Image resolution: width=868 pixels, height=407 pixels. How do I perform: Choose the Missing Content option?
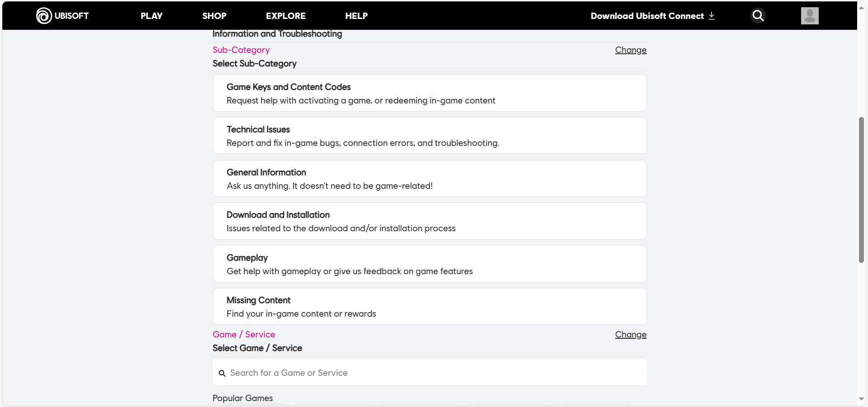tap(429, 307)
